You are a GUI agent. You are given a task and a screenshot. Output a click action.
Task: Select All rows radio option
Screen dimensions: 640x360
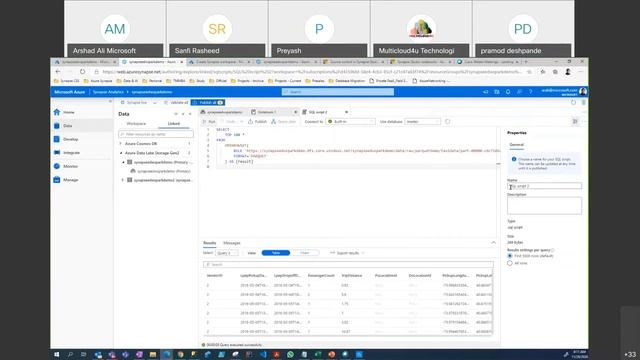pos(510,263)
